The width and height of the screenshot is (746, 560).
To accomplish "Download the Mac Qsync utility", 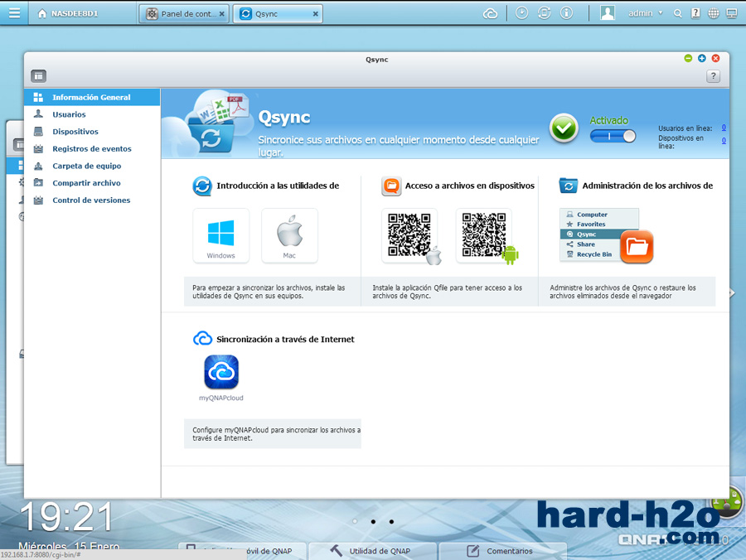I will point(289,235).
